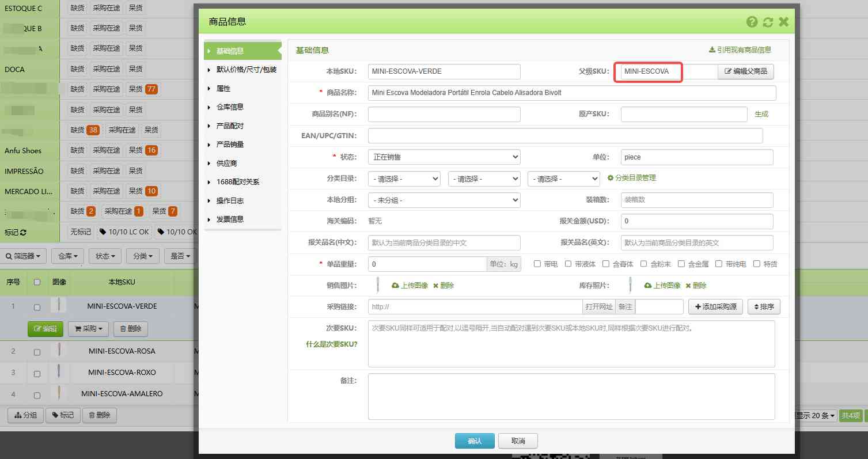The width and height of the screenshot is (868, 459).
Task: Open 分类目录管理 with the gear icon
Action: pyautogui.click(x=610, y=178)
